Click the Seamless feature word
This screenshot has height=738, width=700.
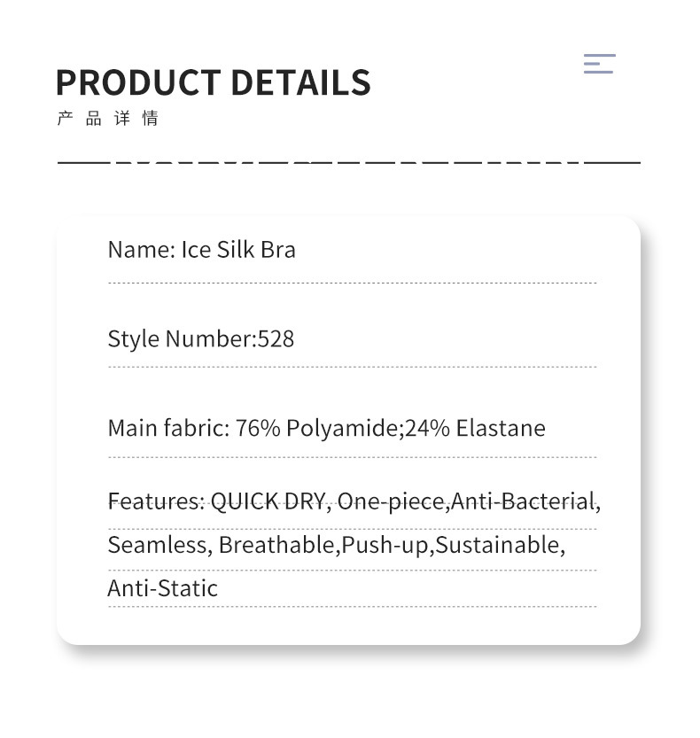point(157,544)
